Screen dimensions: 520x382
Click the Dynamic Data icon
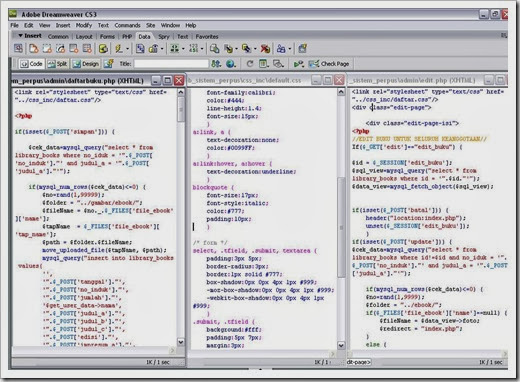pos(119,49)
